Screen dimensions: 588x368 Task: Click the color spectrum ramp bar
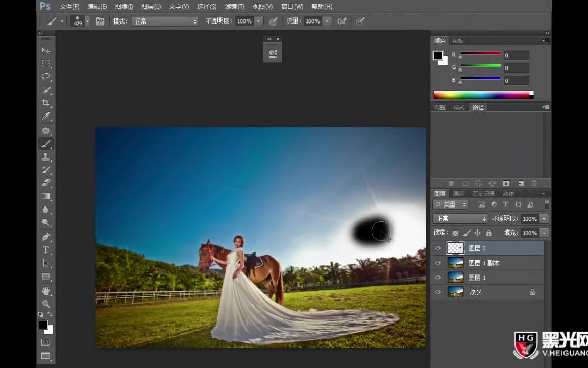point(483,95)
